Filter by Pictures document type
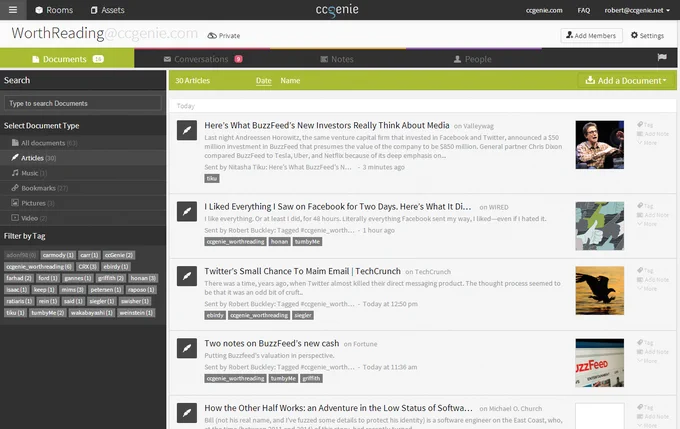The width and height of the screenshot is (680, 429). click(x=82, y=203)
